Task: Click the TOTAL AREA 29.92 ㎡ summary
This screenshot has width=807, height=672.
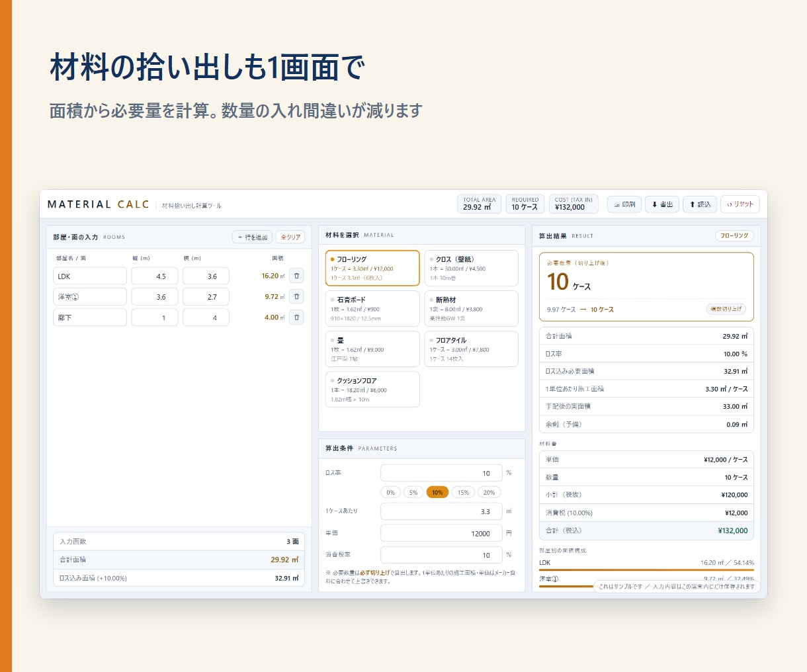Action: (x=479, y=204)
